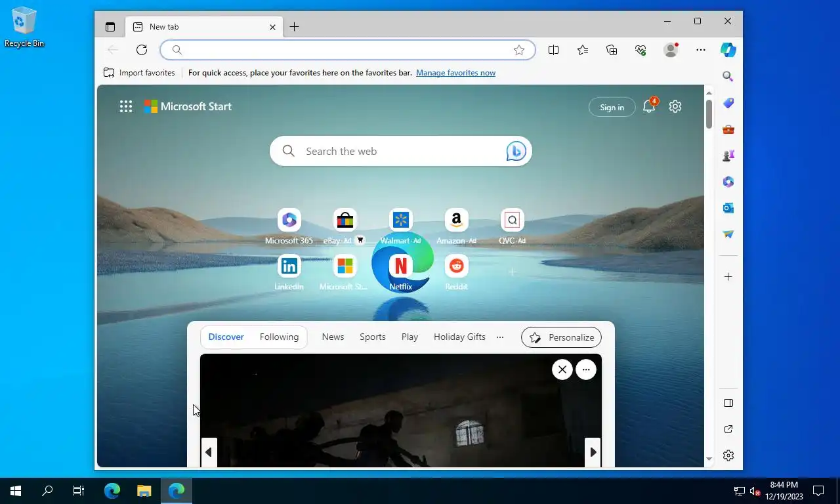Open Settings and more ellipsis menu
840x504 pixels.
tap(701, 50)
